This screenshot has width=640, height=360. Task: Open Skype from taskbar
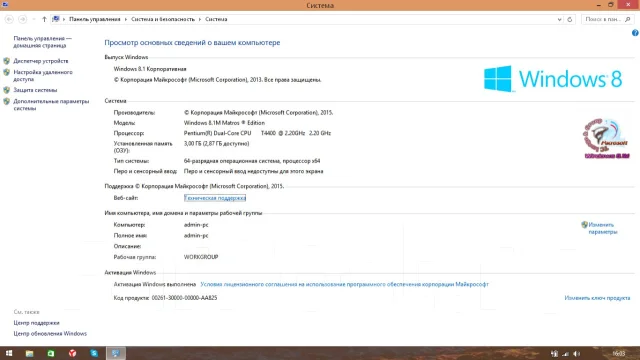(94, 353)
